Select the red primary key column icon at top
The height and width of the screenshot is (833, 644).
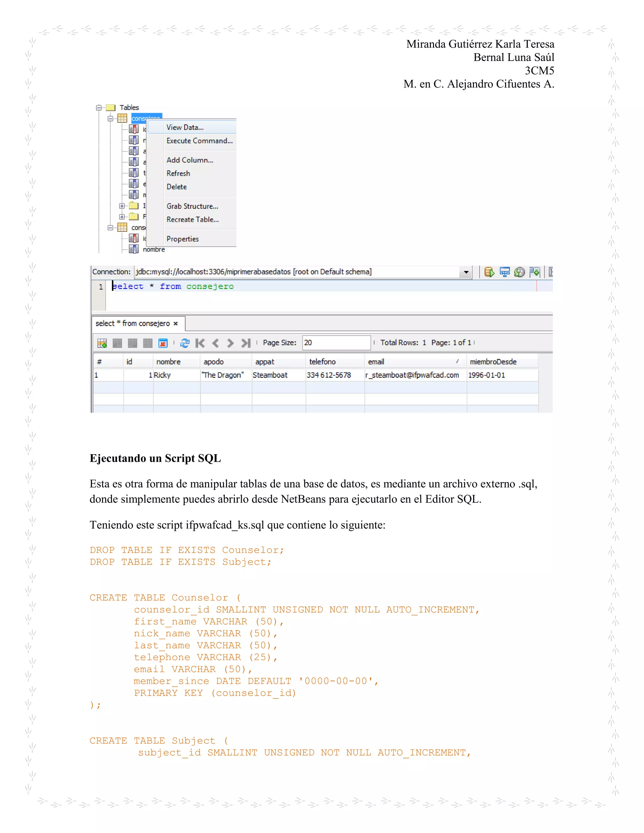(x=134, y=129)
